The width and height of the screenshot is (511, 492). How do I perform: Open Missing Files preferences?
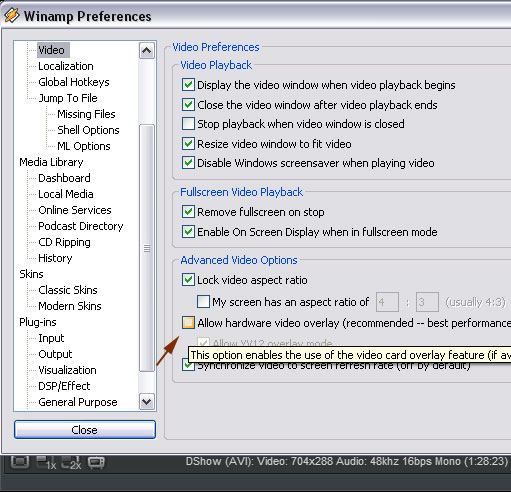[x=86, y=114]
